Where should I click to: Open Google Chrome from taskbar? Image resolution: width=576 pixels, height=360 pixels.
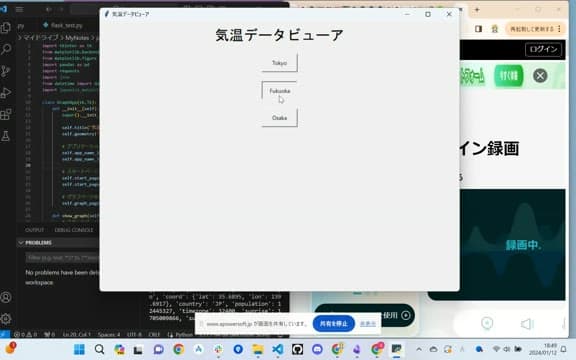click(179, 349)
